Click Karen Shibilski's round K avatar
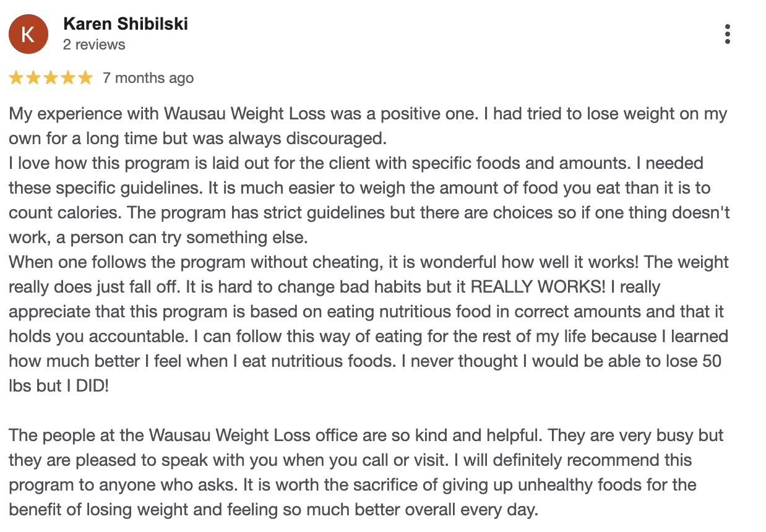Viewport: 766px width, 532px height. tap(28, 34)
